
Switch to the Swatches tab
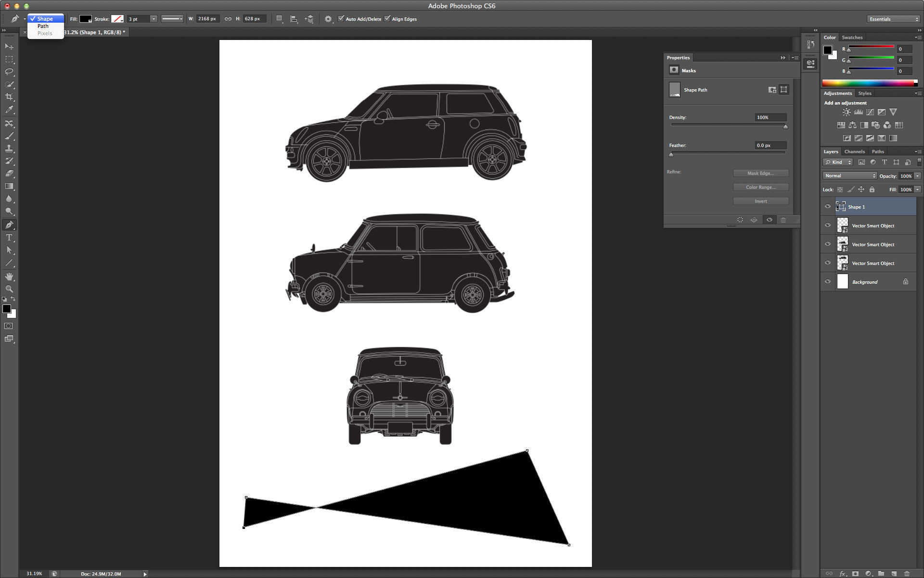tap(852, 37)
